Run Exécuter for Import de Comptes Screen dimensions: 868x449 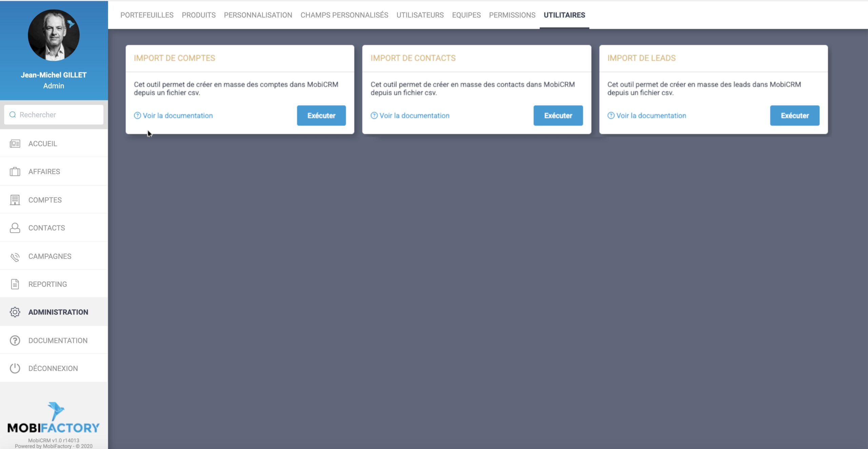coord(321,116)
